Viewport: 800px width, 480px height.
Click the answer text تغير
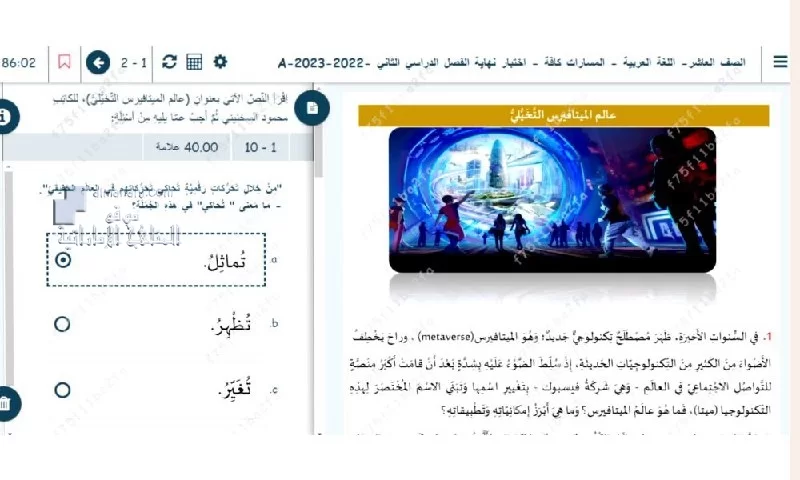235,390
